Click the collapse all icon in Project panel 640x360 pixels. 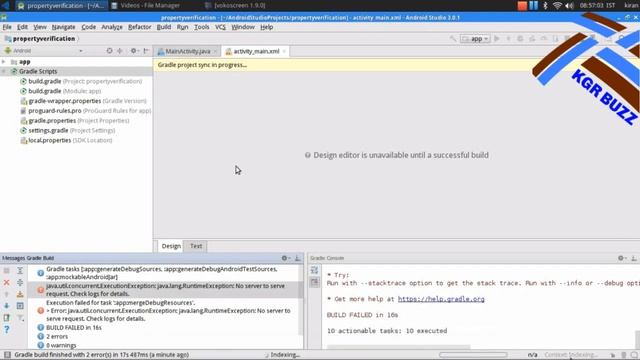coord(120,51)
